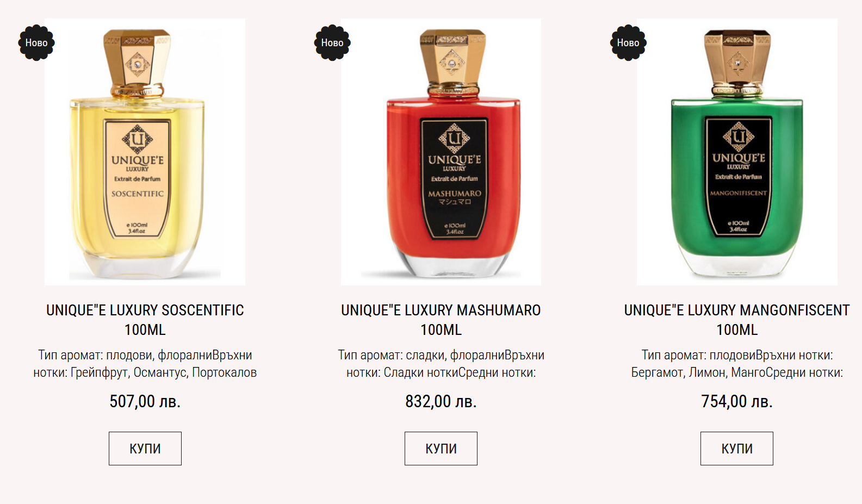
Task: Buy the Mangonfiscent perfume with КУПИ button
Action: tap(737, 449)
